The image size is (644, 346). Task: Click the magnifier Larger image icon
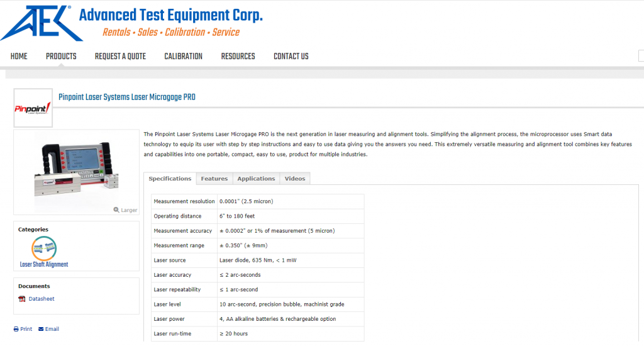click(117, 209)
